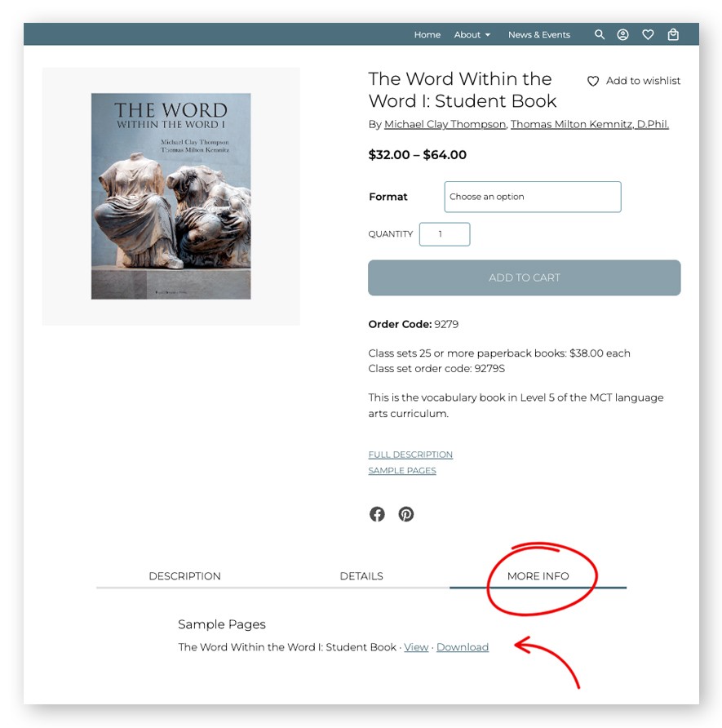Open News & Events page
The width and height of the screenshot is (722, 728).
click(538, 35)
